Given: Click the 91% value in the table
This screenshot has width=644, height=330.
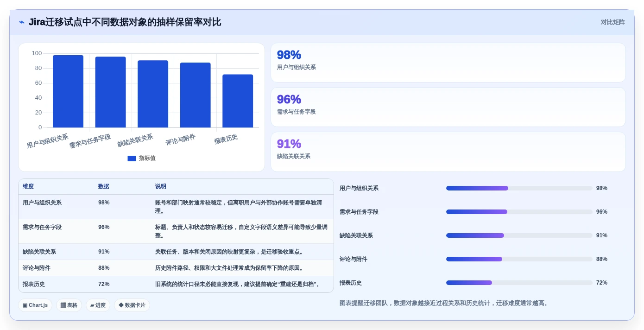Looking at the screenshot, I should tap(104, 252).
